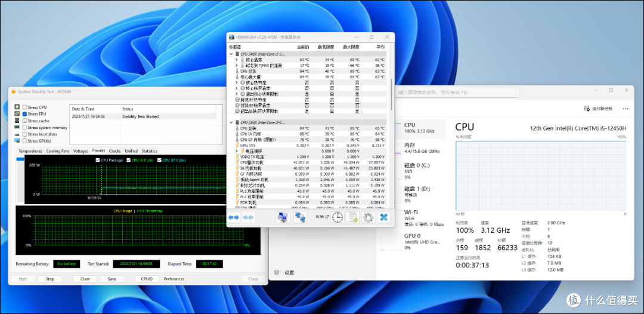Select 磁盘 0 (C:) in Task Manager

[x=413, y=171]
